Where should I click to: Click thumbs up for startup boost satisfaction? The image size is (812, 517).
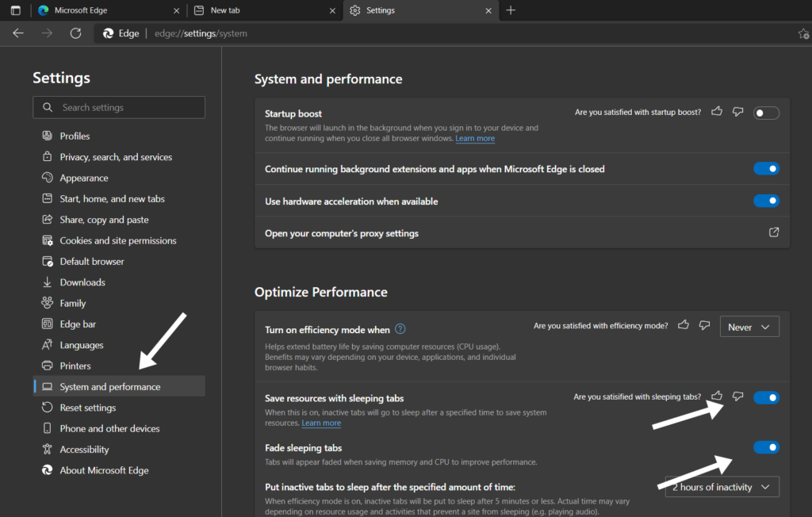(x=716, y=112)
